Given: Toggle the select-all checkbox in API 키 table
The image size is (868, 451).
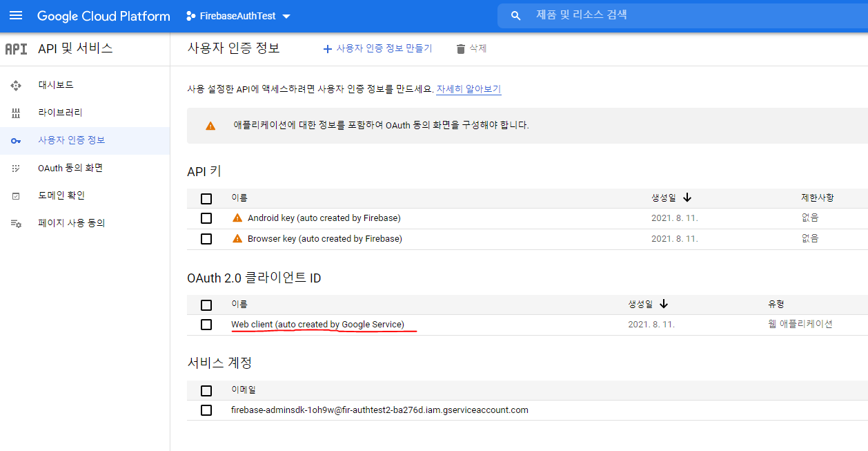Looking at the screenshot, I should [206, 199].
